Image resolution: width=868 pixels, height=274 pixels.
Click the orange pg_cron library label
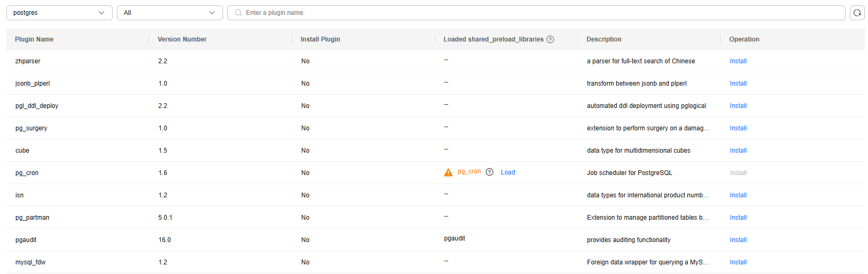469,171
